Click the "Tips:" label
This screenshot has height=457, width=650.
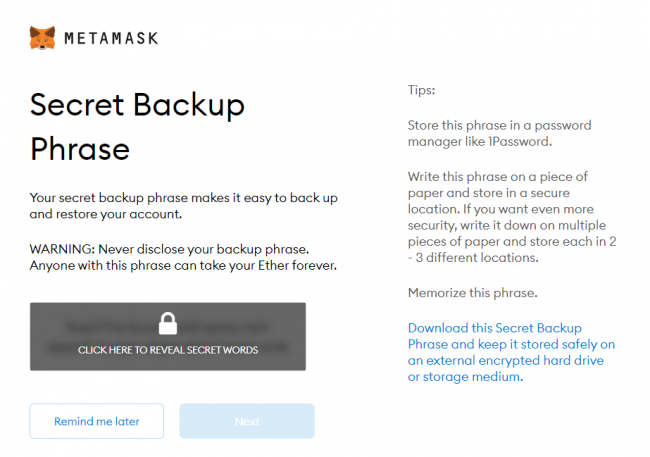tap(422, 90)
